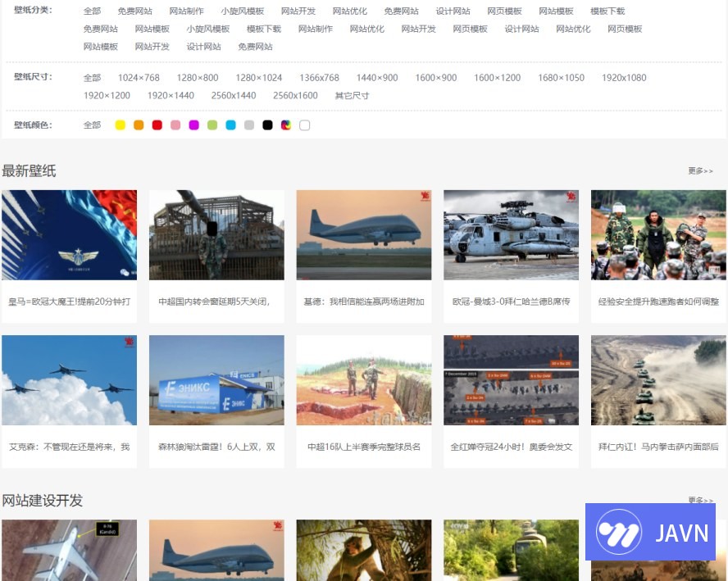728x581 pixels.
Task: Click 全部 in the 壁纸分类 row
Action: point(92,11)
